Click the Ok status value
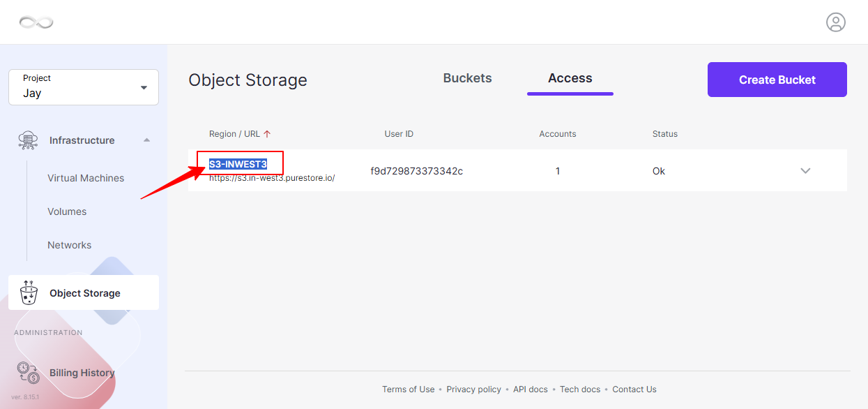The height and width of the screenshot is (409, 868). 659,171
